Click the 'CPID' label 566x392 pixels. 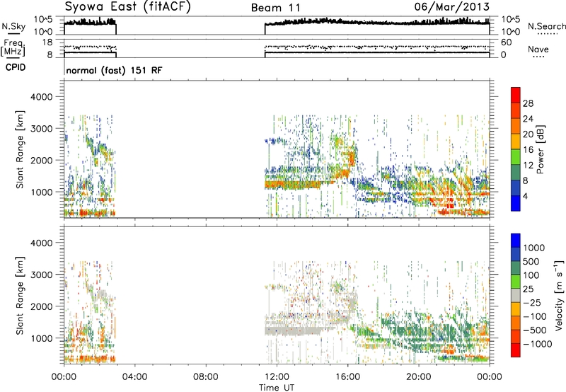[16, 67]
